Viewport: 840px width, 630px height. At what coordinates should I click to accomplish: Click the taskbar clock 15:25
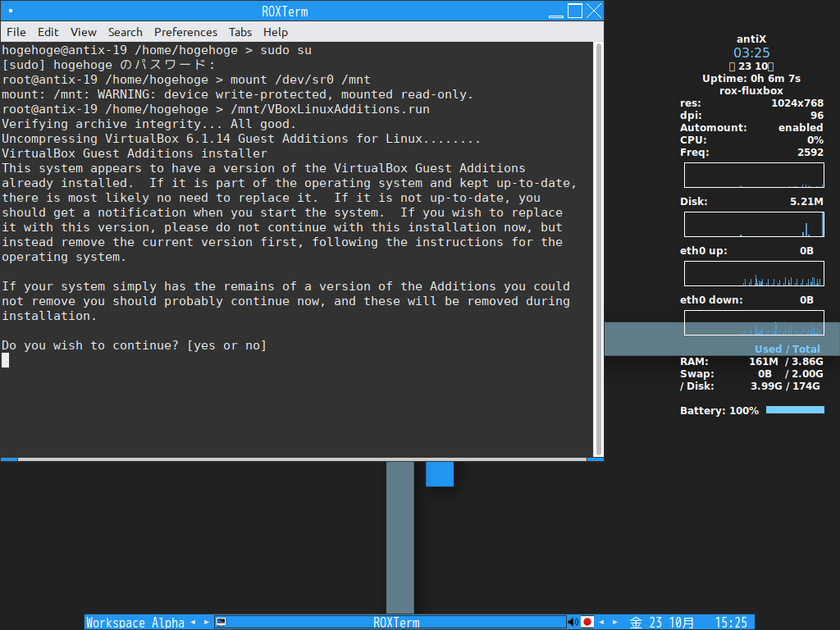click(731, 623)
